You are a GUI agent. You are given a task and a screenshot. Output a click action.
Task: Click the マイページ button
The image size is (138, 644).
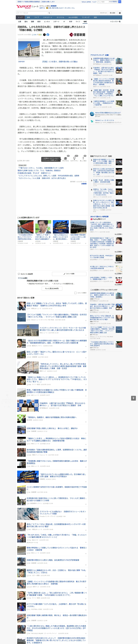pos(103,13)
